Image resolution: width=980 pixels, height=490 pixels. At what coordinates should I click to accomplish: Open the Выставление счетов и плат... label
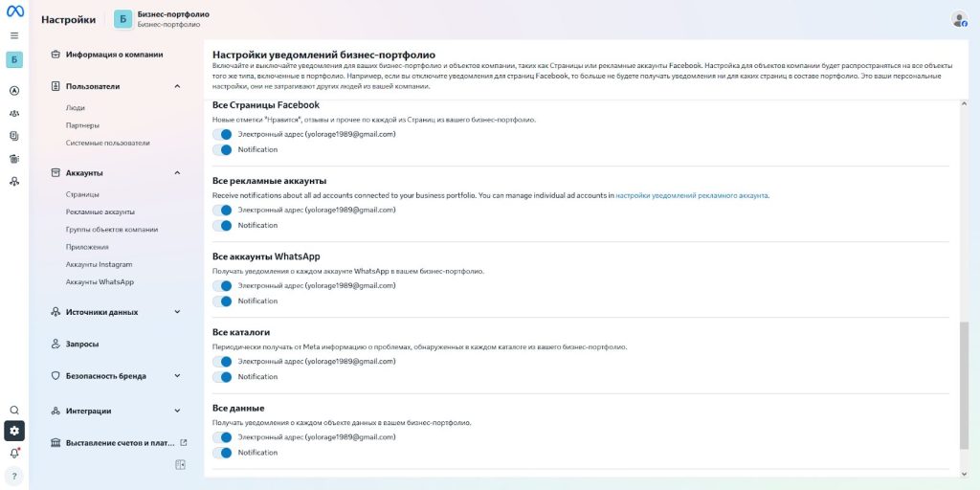click(120, 442)
